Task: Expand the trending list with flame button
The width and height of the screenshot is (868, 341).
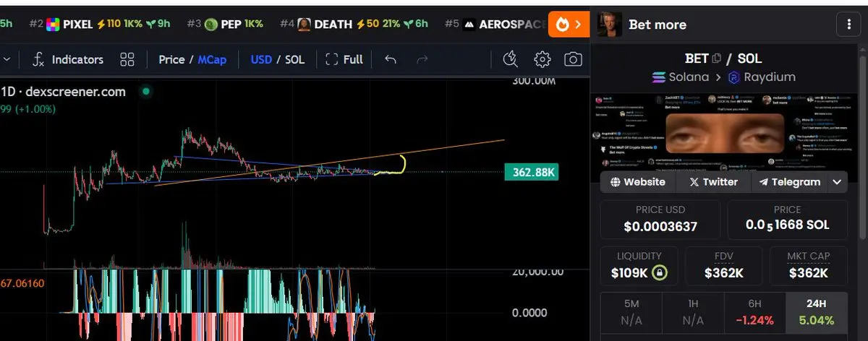Action: [x=569, y=24]
